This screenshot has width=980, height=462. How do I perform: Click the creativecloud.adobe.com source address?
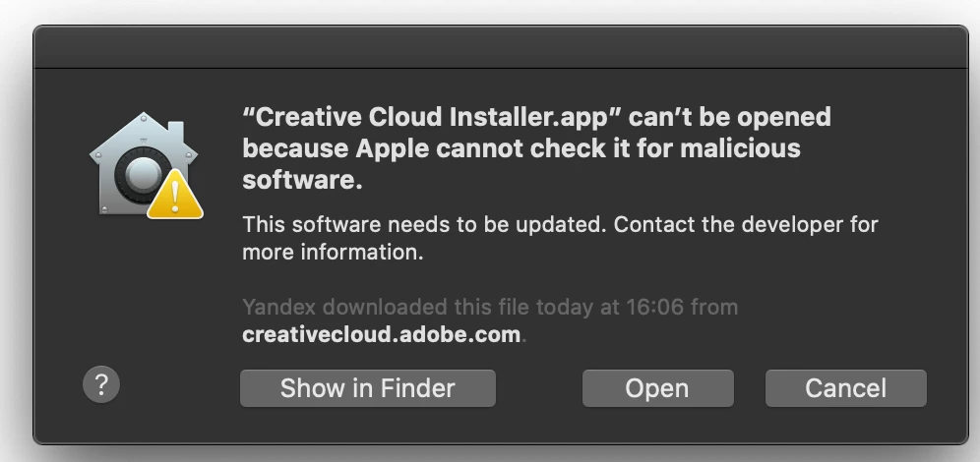(x=381, y=334)
